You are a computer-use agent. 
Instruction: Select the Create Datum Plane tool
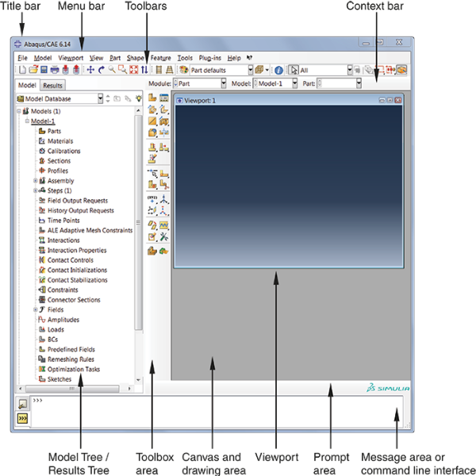point(152,210)
